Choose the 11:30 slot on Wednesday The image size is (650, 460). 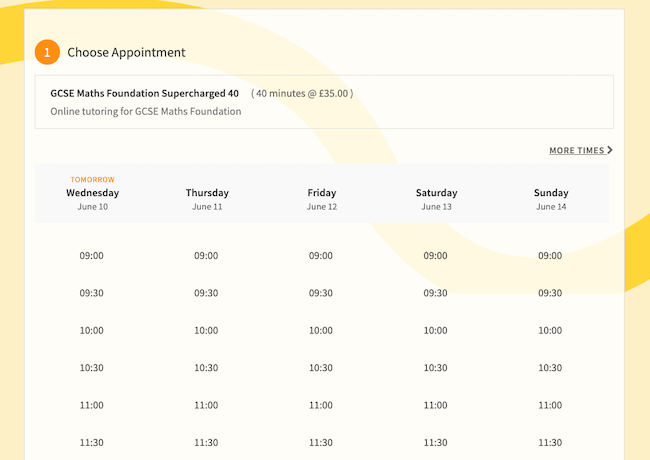(92, 442)
